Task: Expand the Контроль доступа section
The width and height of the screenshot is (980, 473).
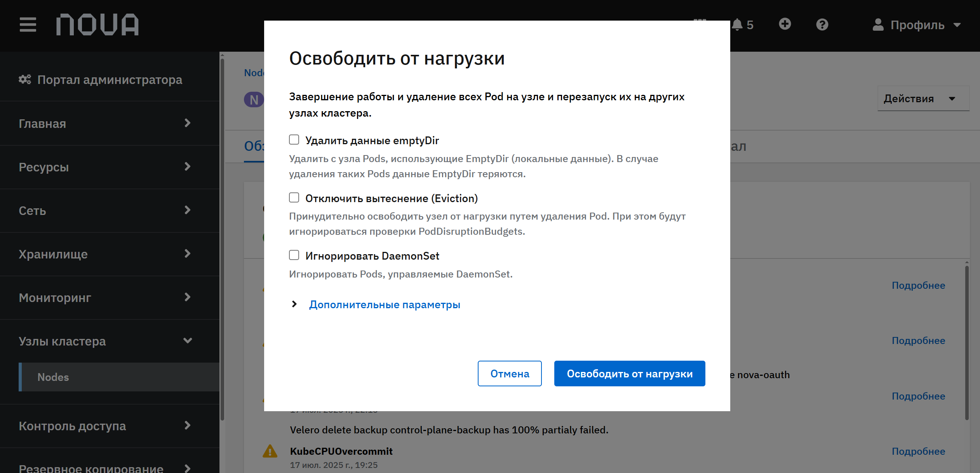Action: coord(110,426)
